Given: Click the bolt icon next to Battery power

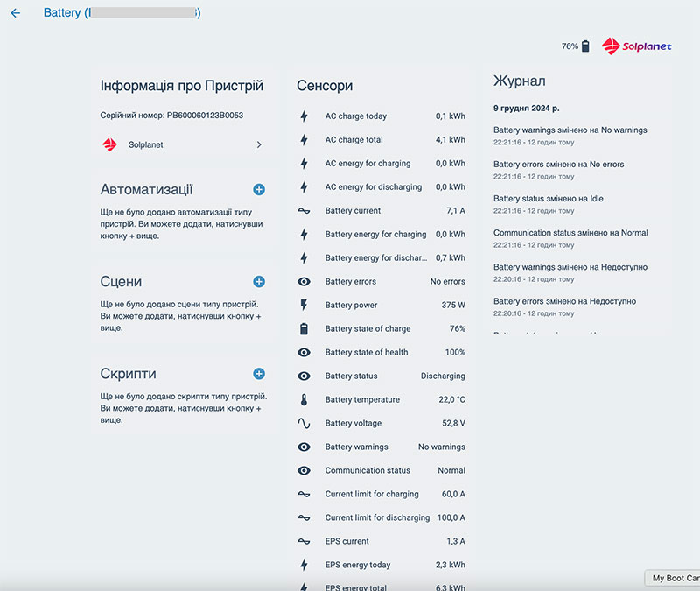Looking at the screenshot, I should tap(304, 306).
